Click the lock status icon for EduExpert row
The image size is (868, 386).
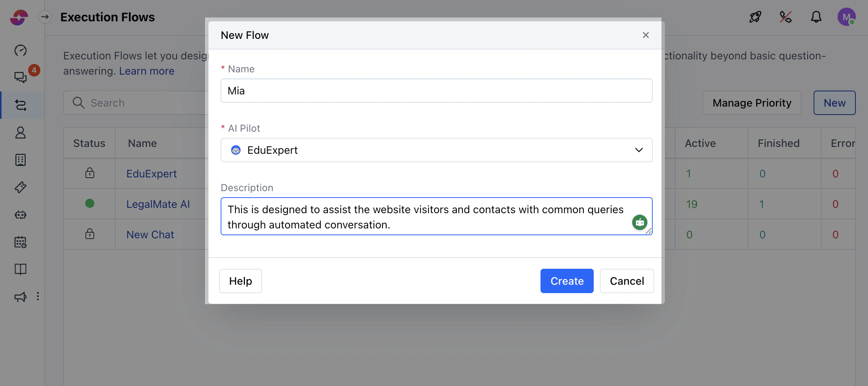point(90,173)
